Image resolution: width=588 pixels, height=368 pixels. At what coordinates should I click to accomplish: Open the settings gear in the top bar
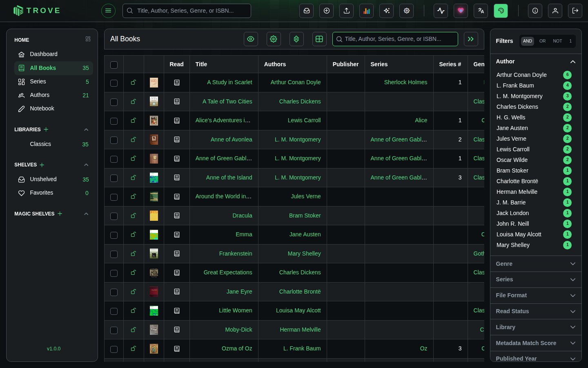pyautogui.click(x=407, y=11)
